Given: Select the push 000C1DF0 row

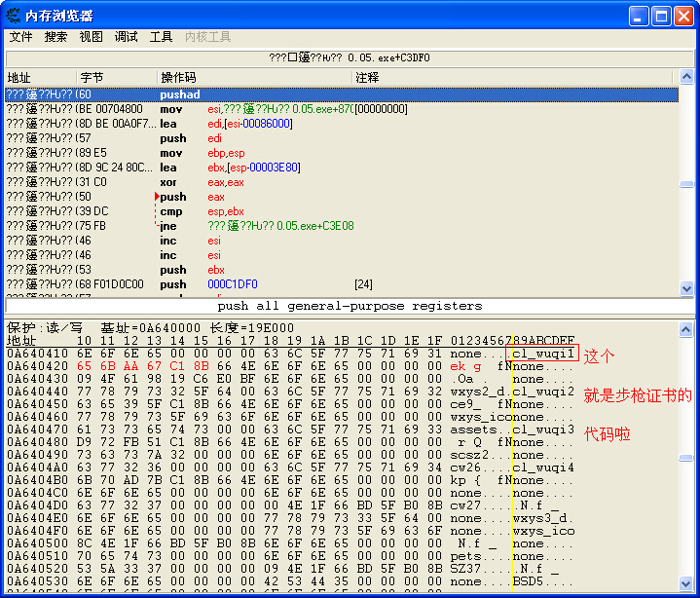Looking at the screenshot, I should point(342,284).
